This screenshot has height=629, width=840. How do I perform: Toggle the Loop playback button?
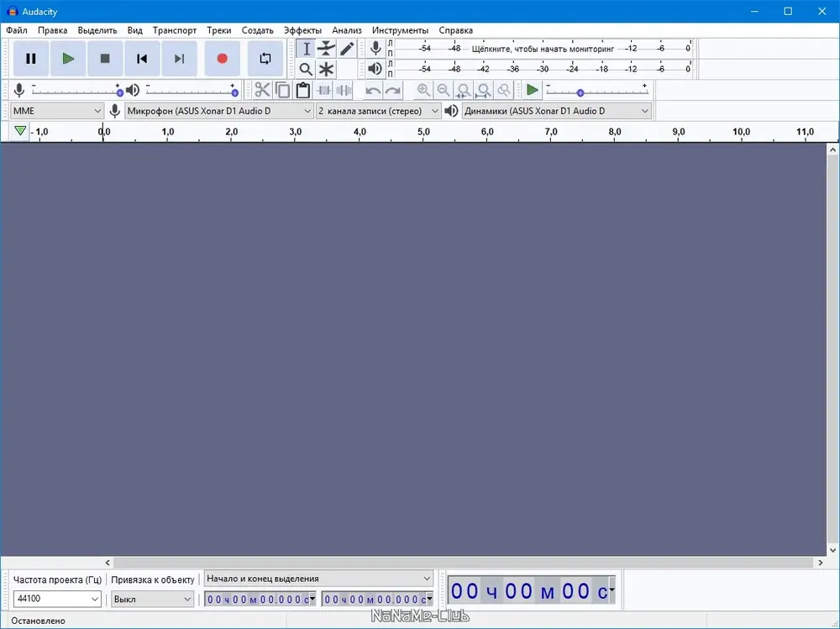[265, 59]
